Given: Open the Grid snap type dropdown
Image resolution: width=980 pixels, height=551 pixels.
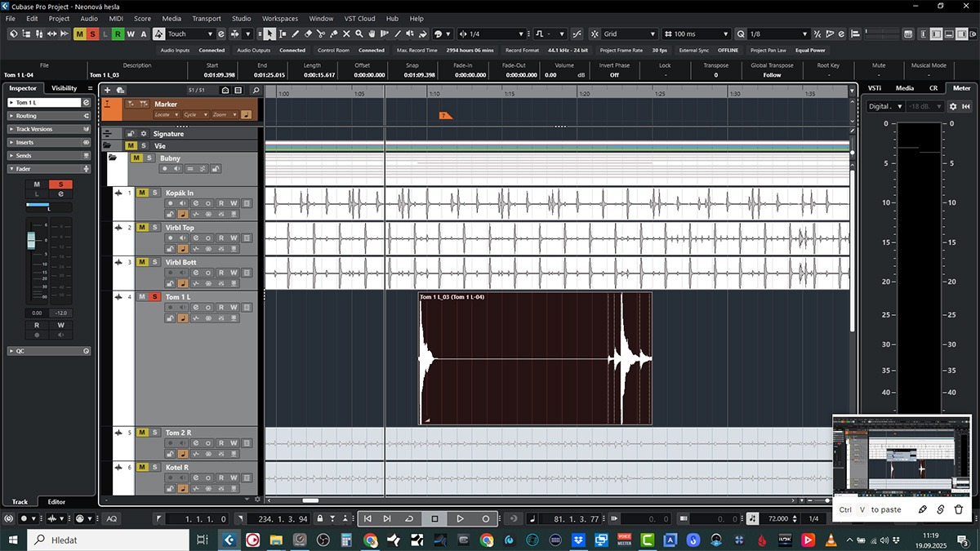Looking at the screenshot, I should click(629, 34).
